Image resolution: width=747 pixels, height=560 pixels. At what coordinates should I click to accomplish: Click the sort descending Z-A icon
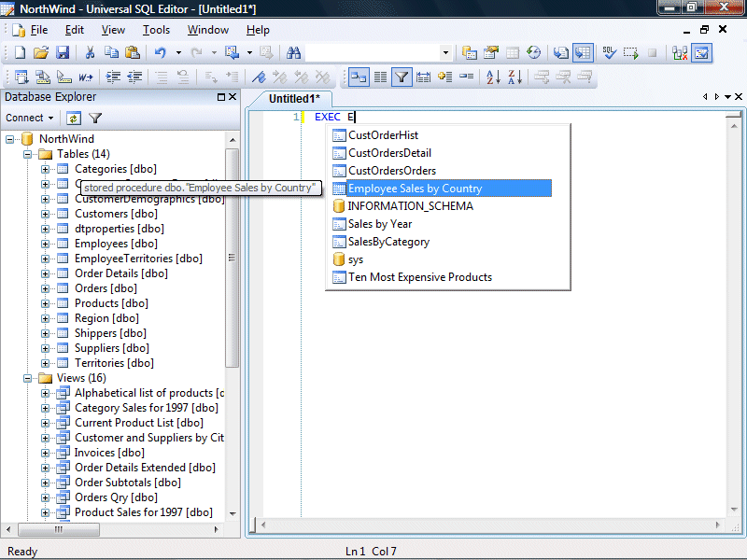coord(513,77)
